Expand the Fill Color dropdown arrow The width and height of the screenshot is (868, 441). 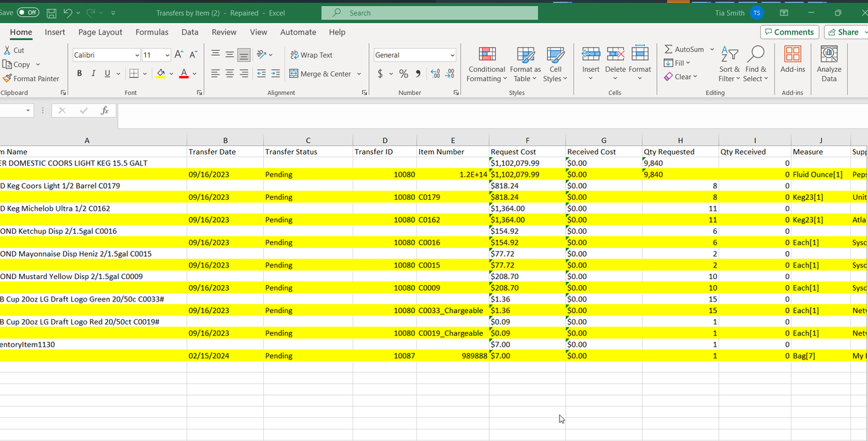[x=172, y=73]
